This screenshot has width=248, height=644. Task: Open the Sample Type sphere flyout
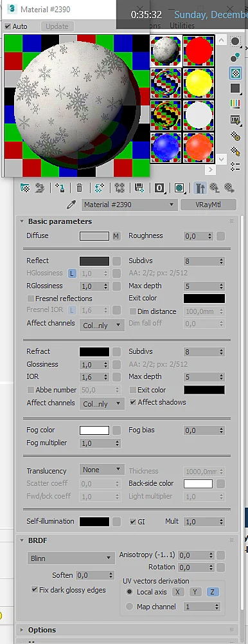[235, 41]
